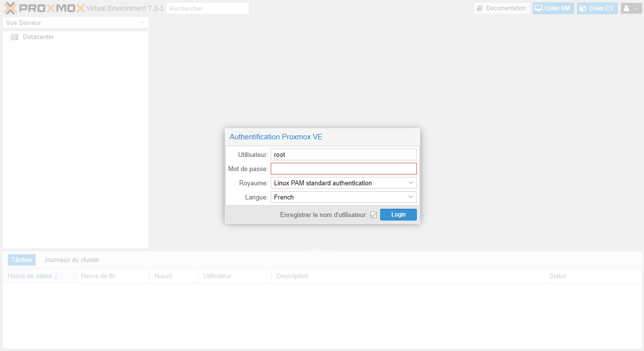Image resolution: width=644 pixels, height=351 pixels.
Task: Click the panel collapse splitter handle
Action: click(322, 250)
